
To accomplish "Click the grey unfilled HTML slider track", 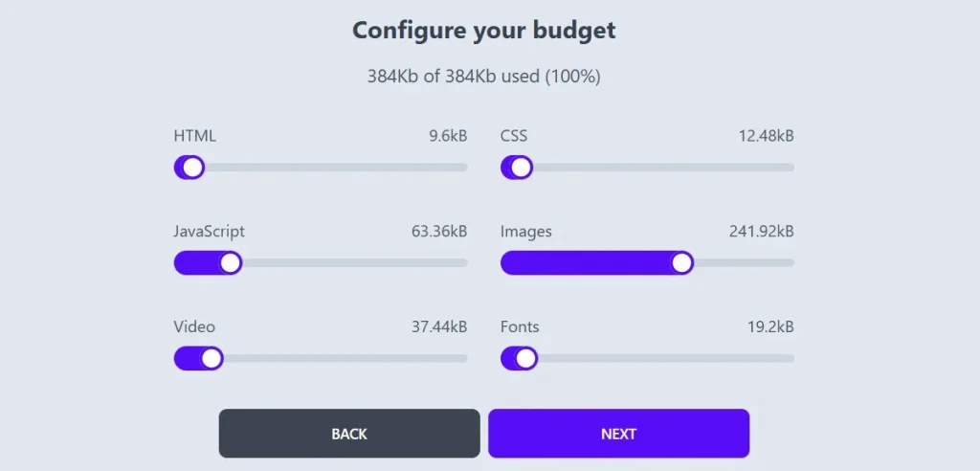I will [335, 168].
